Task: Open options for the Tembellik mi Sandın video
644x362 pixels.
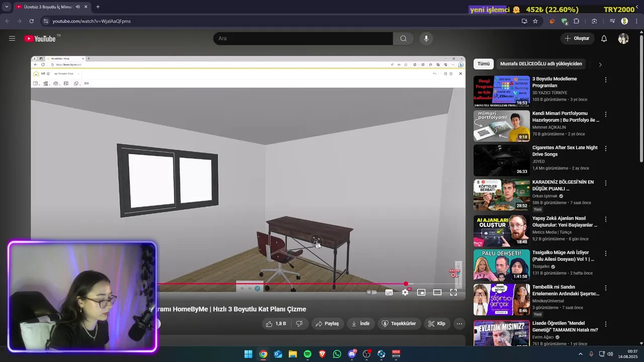Action: coord(606,288)
